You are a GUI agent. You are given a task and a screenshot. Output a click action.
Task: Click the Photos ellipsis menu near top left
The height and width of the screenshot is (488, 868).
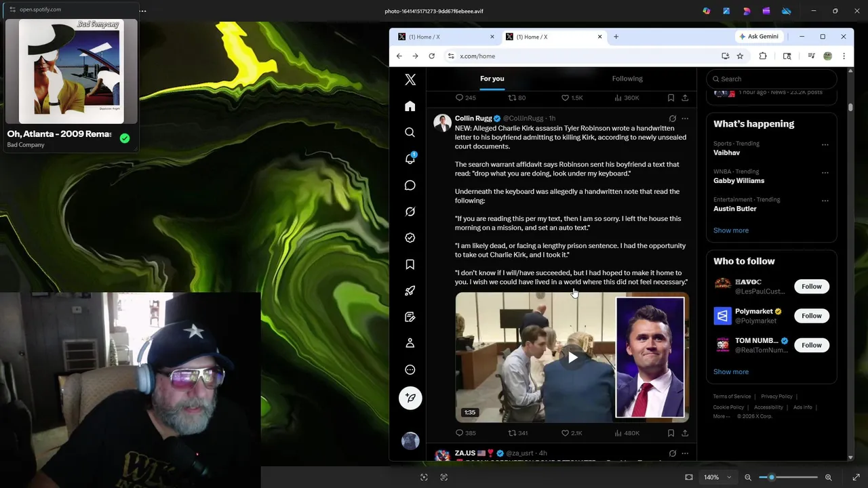point(142,11)
